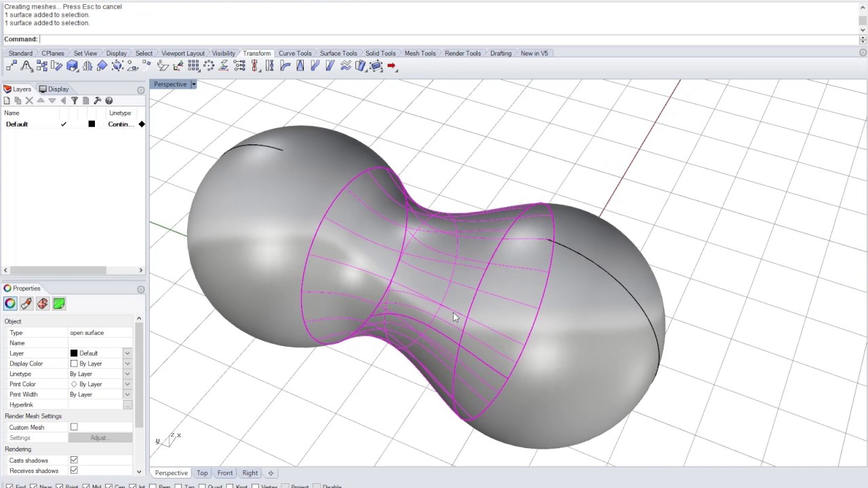This screenshot has width=868, height=488.
Task: Switch to Curve Tools toolbar tab
Action: click(x=295, y=53)
